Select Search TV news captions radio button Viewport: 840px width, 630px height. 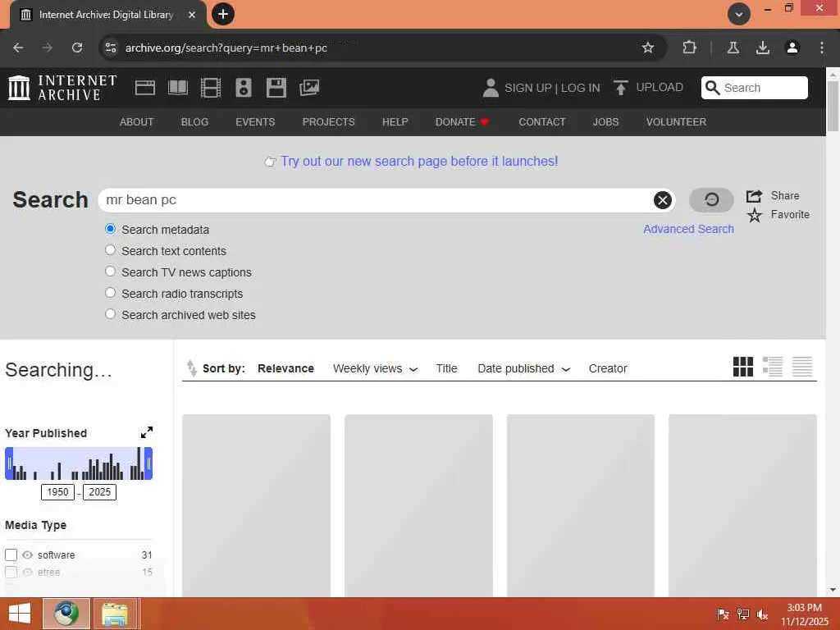(111, 272)
